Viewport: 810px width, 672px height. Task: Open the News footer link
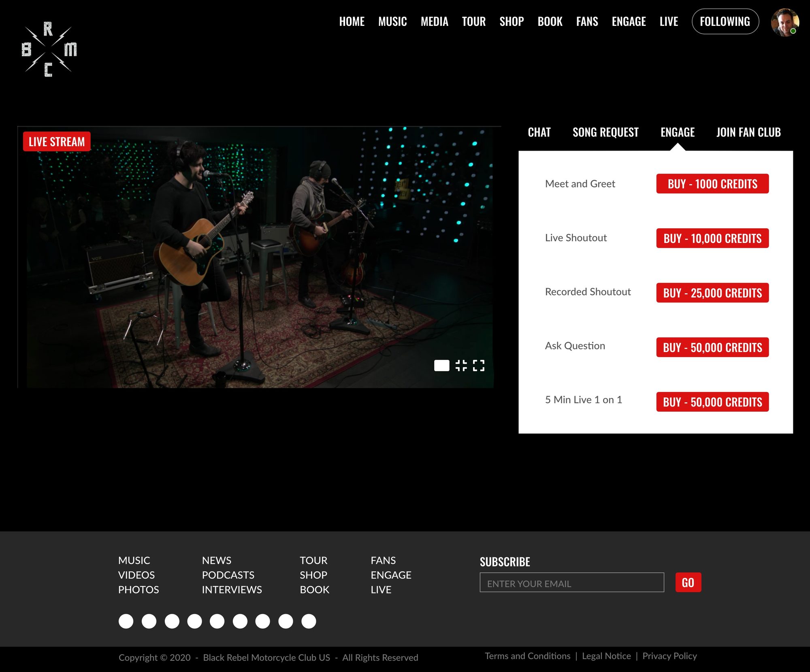(x=217, y=561)
